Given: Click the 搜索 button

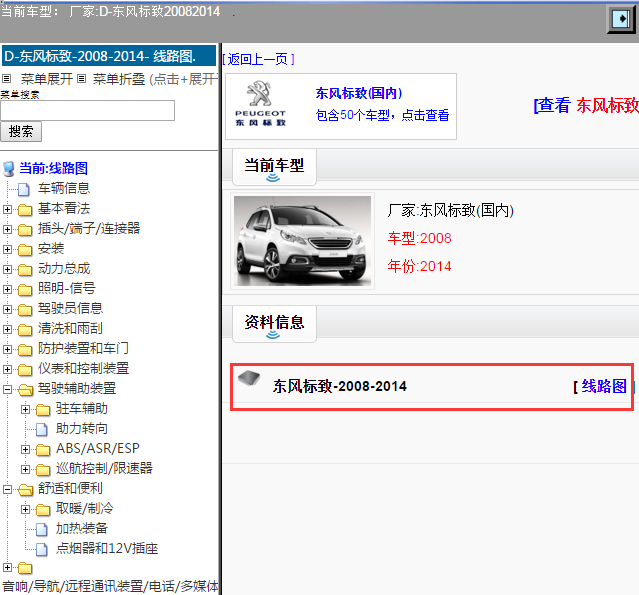Looking at the screenshot, I should pos(21,132).
